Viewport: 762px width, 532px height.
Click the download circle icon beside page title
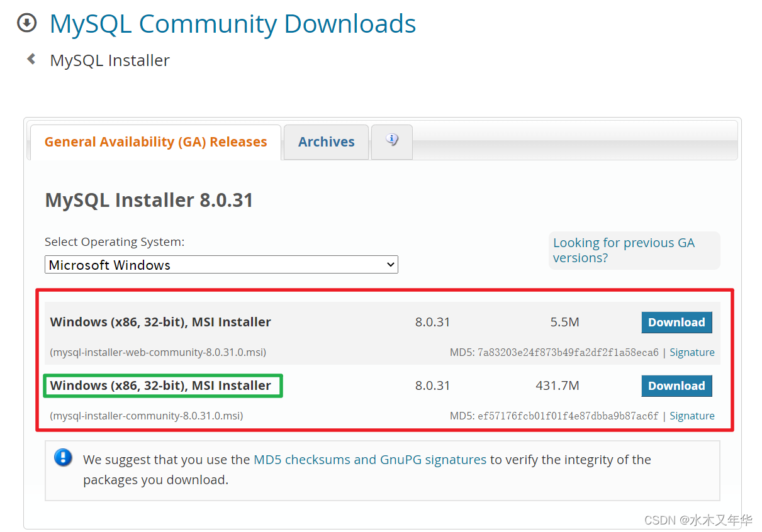click(x=27, y=24)
